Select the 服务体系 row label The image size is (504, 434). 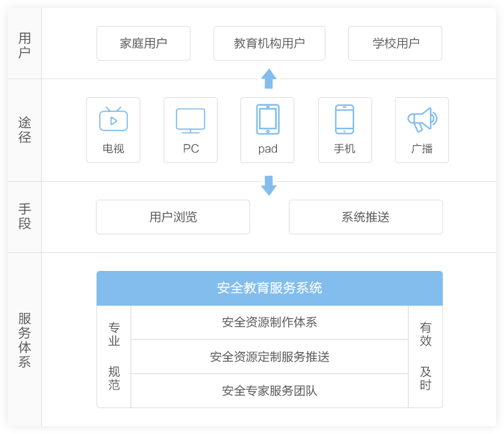click(25, 339)
